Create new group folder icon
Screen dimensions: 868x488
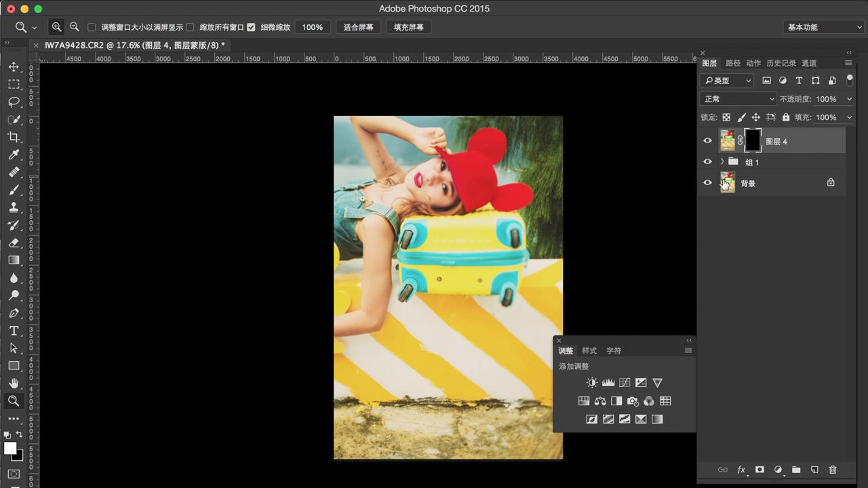(796, 470)
